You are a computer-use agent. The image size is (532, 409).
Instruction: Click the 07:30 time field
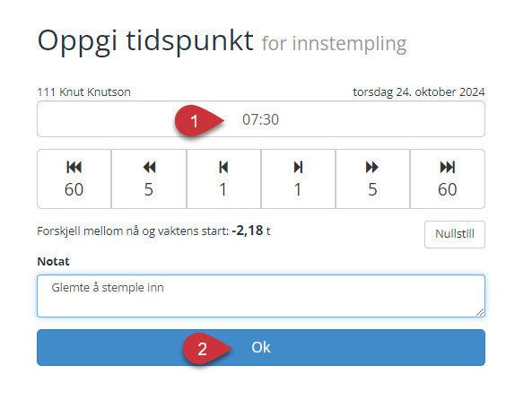261,119
